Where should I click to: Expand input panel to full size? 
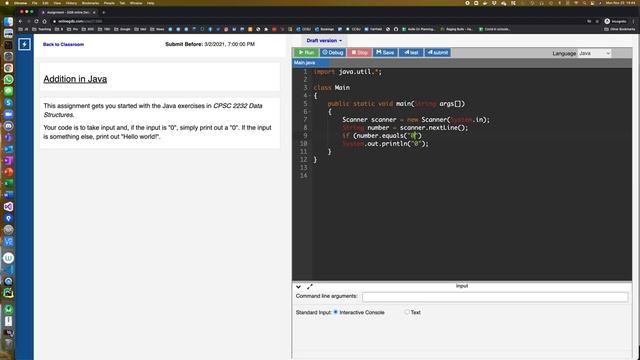[310, 287]
